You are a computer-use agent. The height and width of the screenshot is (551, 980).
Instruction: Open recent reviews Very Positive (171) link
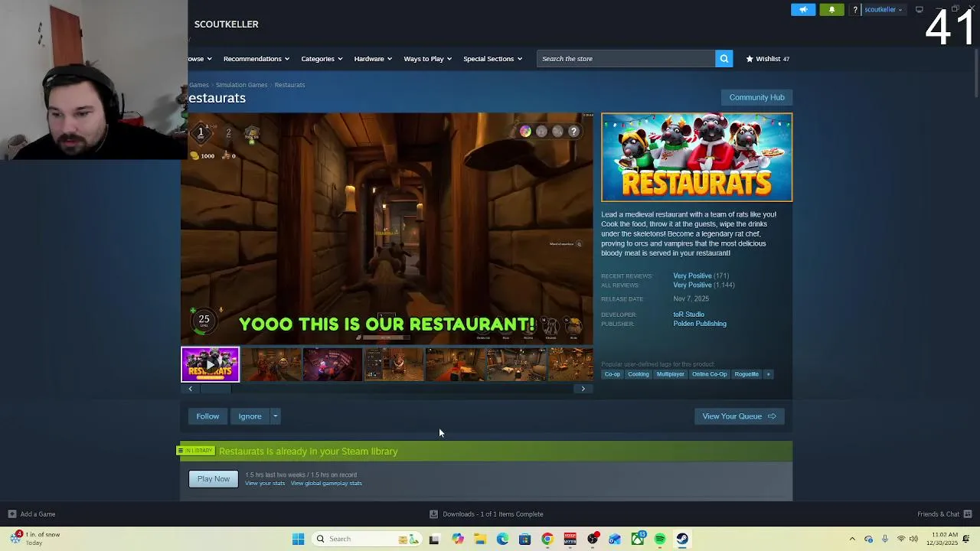[701, 275]
